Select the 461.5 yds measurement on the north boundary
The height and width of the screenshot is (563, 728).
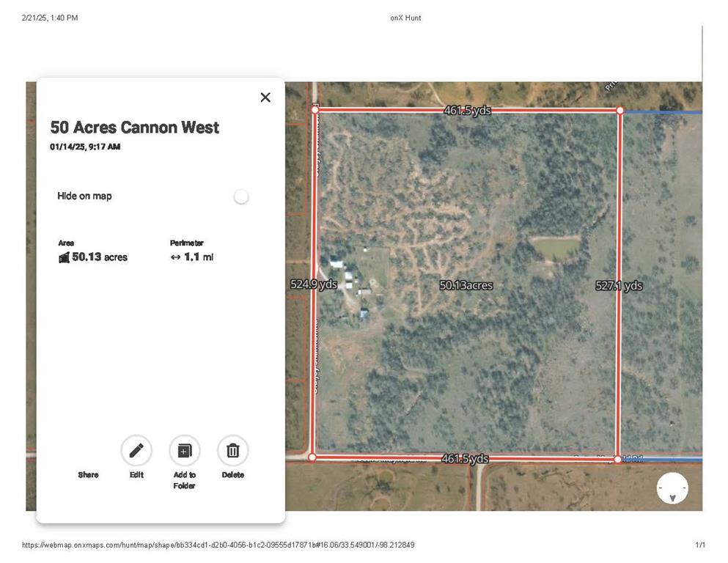point(466,111)
